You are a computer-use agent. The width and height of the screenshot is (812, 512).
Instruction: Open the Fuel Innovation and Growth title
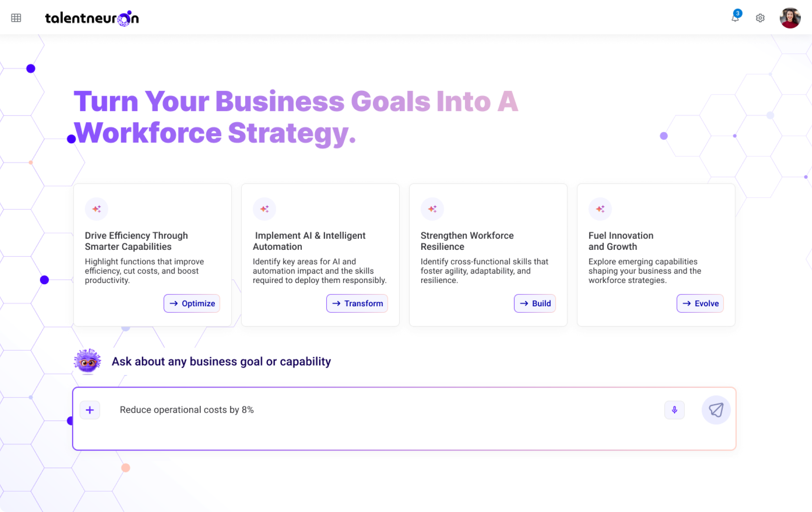tap(621, 241)
